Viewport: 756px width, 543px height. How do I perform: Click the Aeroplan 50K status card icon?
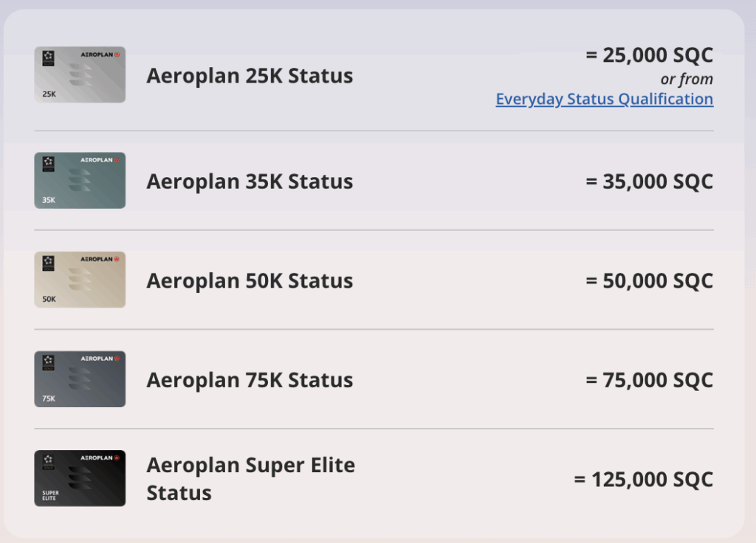(x=80, y=280)
